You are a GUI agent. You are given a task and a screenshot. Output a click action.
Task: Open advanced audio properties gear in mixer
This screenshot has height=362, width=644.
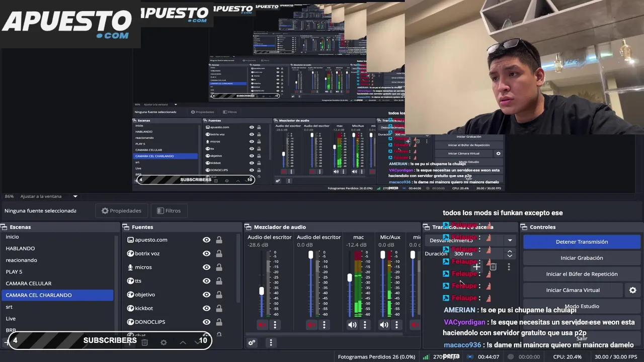[252, 343]
